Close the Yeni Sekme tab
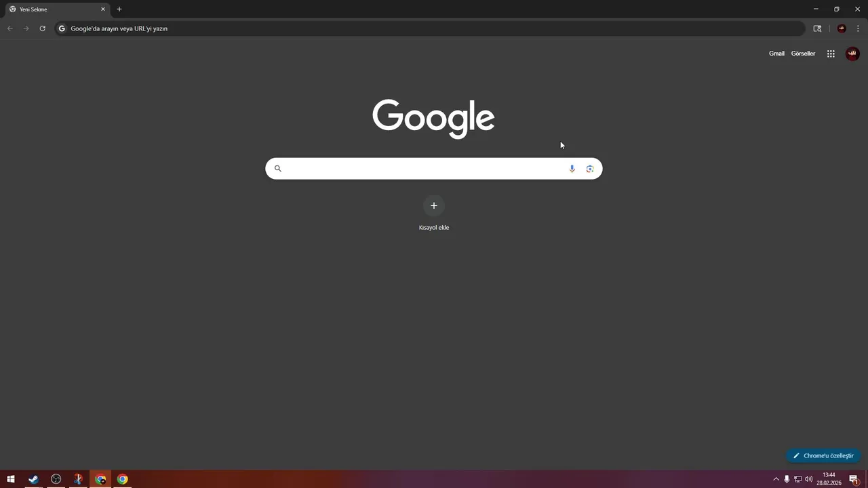Screen dimensions: 868x488 coord(103,9)
